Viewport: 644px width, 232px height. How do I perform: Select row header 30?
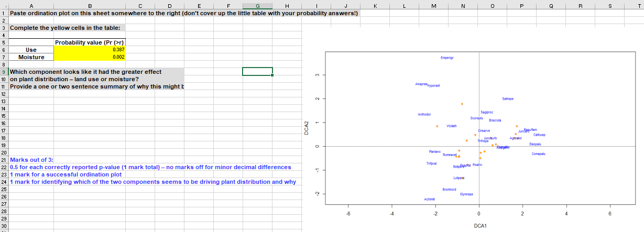pos(4,225)
